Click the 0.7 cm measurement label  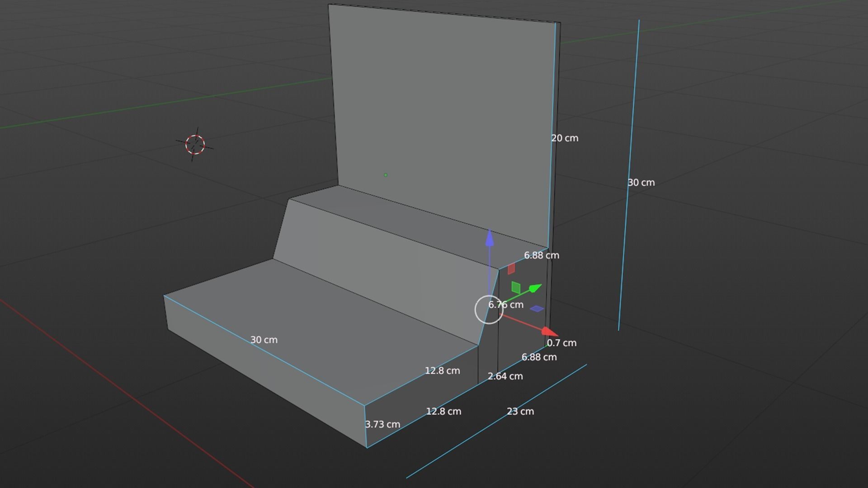point(561,343)
